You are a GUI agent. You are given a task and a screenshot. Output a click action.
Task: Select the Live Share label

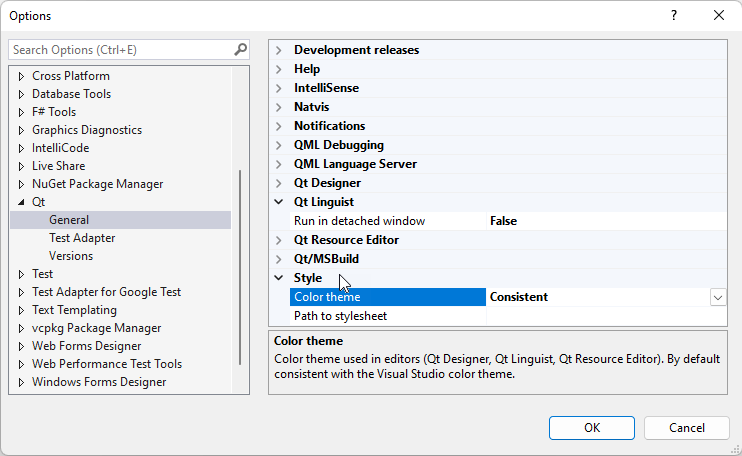click(x=58, y=166)
